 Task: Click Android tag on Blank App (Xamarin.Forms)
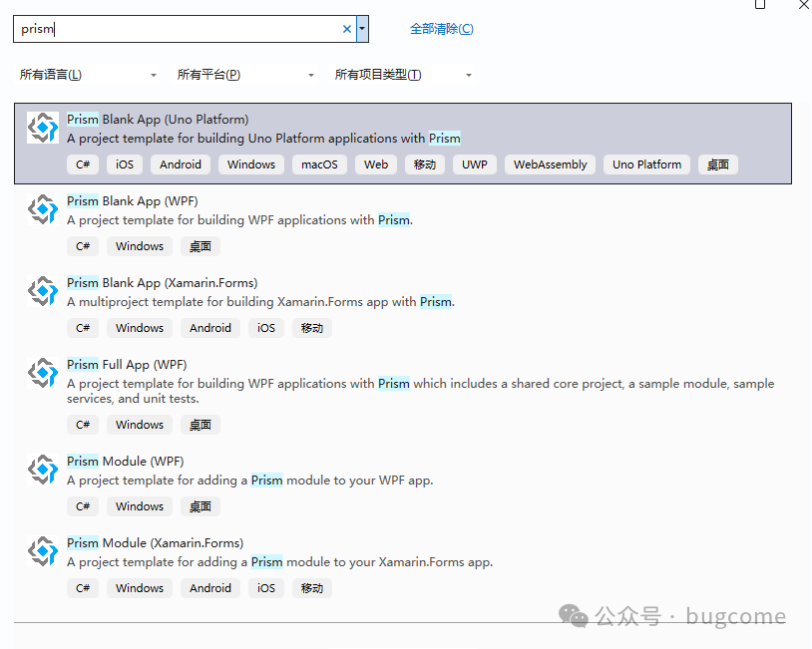point(210,328)
